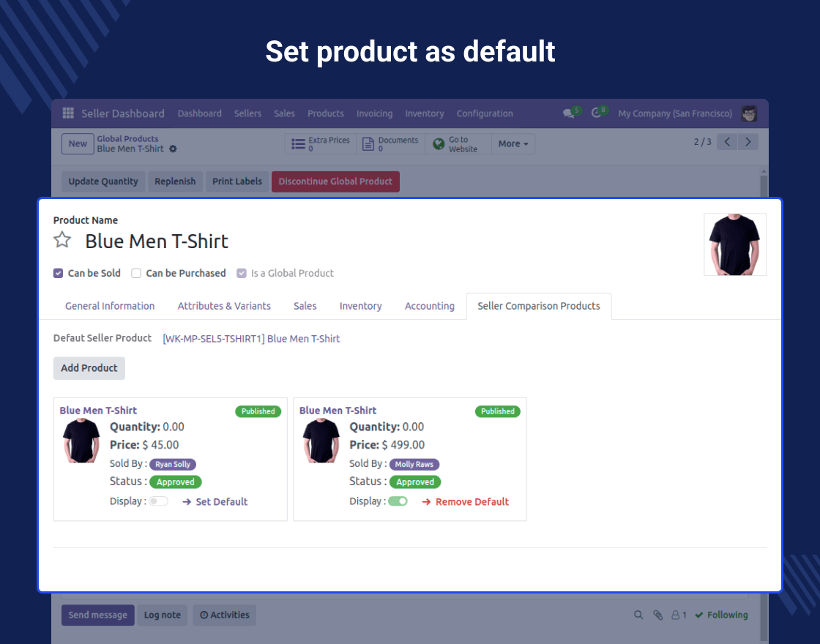Click the Send message button
Viewport: 820px width, 644px height.
[x=98, y=615]
